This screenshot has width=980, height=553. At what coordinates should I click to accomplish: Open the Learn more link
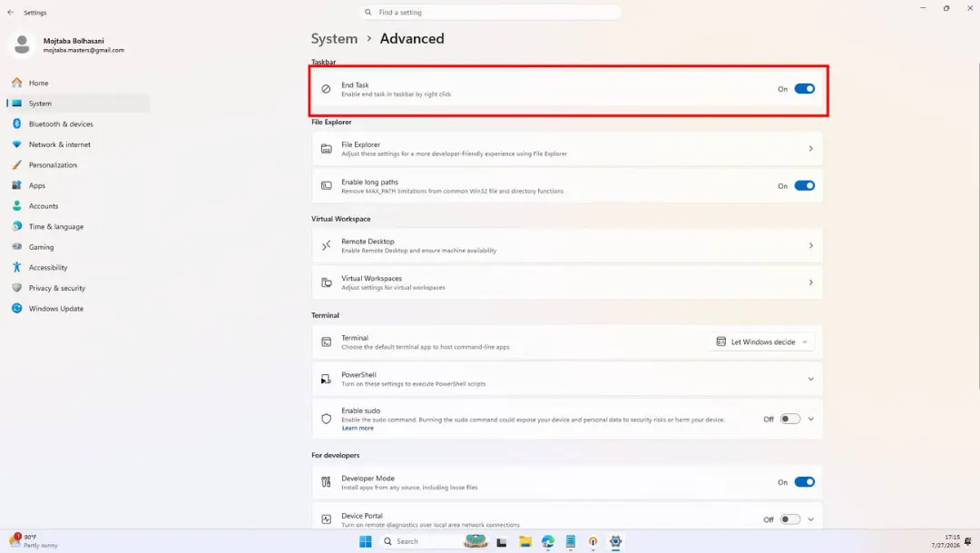tap(358, 428)
